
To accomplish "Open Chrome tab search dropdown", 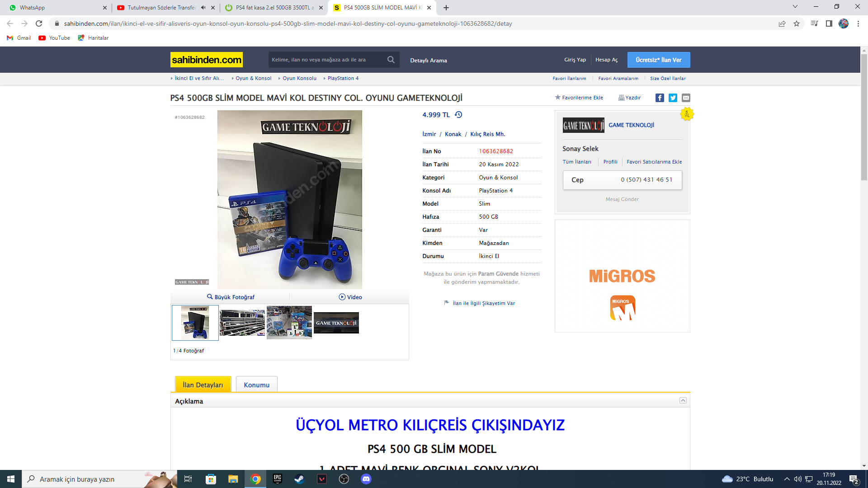I will click(x=795, y=7).
